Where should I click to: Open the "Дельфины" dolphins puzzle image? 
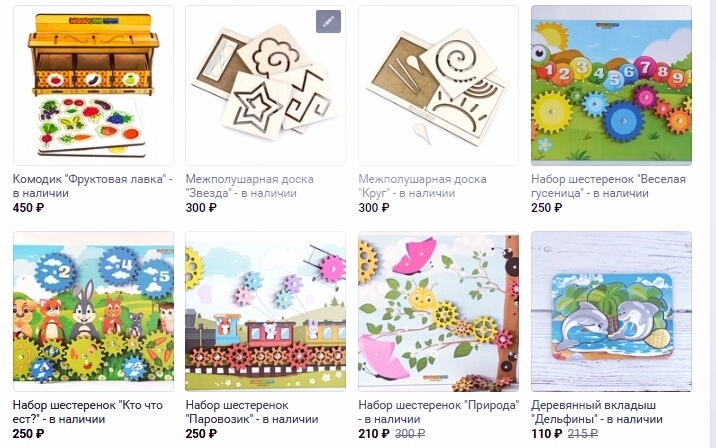click(x=611, y=311)
